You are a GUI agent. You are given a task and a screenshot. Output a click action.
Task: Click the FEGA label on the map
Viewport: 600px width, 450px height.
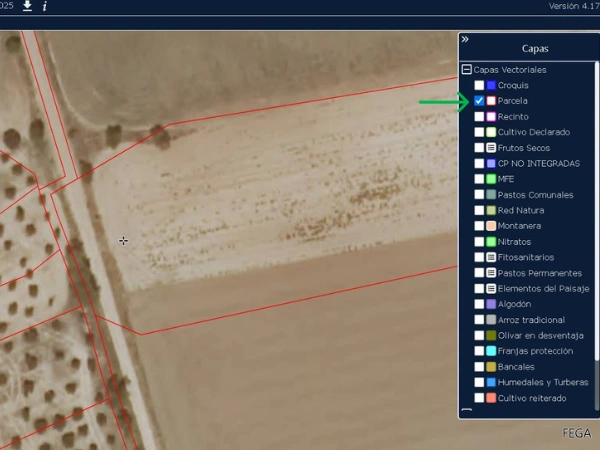(x=576, y=434)
